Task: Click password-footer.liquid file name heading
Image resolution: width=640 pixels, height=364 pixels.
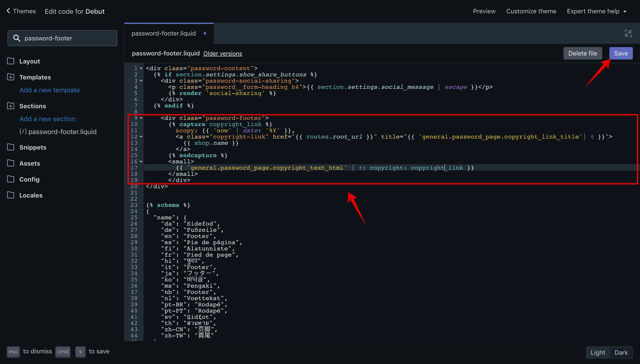Action: (x=166, y=53)
